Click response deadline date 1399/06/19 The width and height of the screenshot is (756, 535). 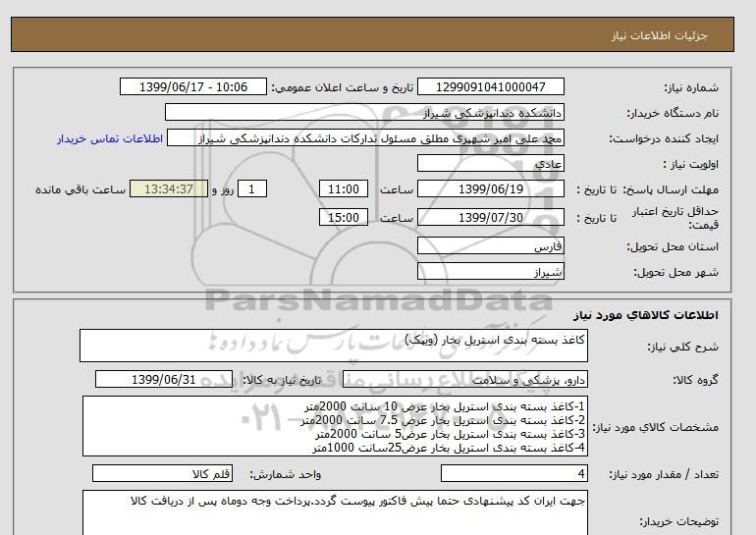click(490, 188)
